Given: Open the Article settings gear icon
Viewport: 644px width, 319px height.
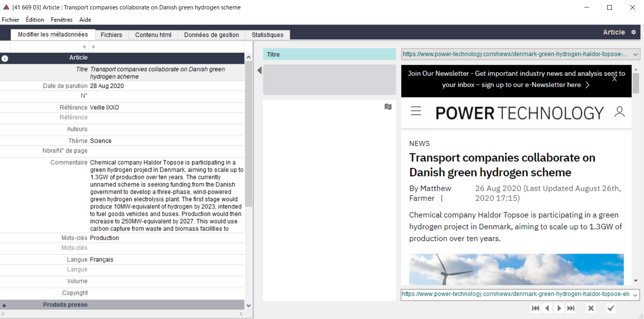Looking at the screenshot, I should coord(633,32).
